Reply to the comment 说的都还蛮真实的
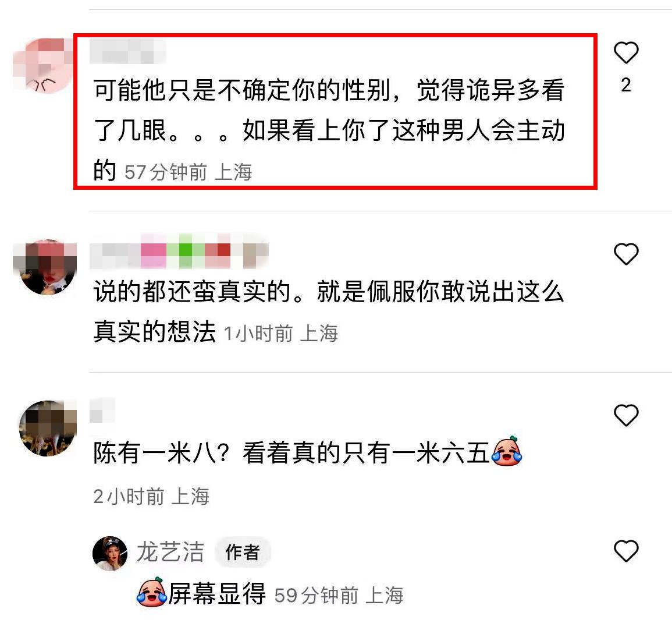 [x=329, y=311]
